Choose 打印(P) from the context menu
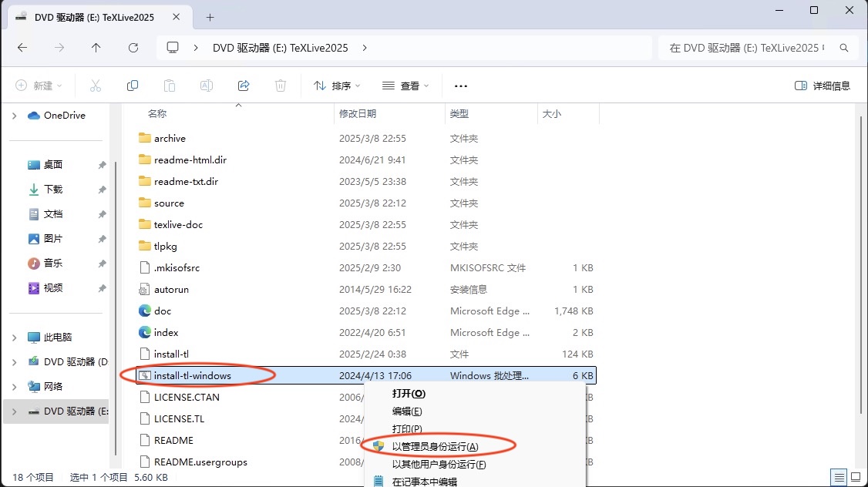Image resolution: width=868 pixels, height=487 pixels. coord(407,429)
